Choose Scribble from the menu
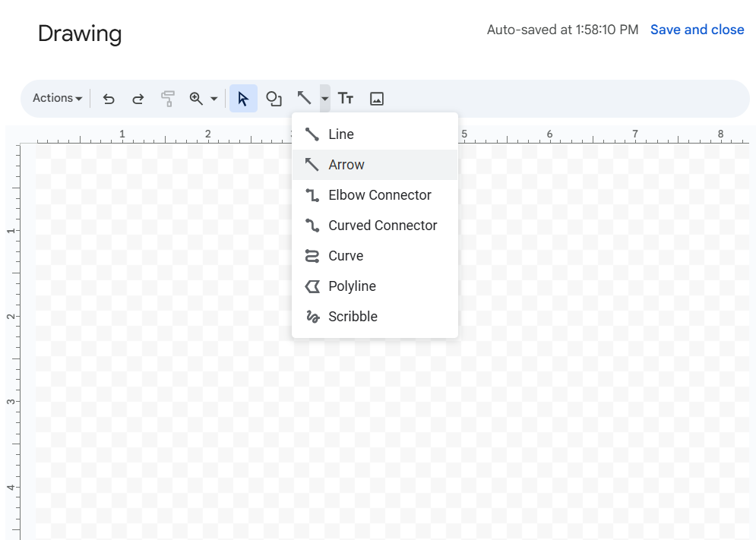The height and width of the screenshot is (540, 756). point(353,317)
